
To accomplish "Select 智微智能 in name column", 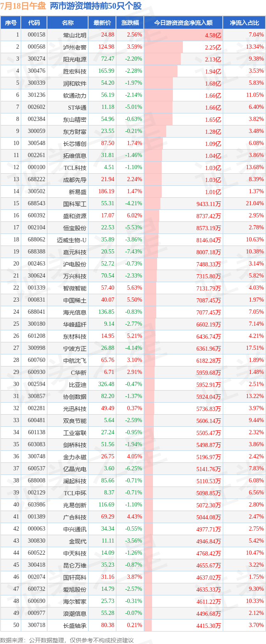I will [x=75, y=288].
